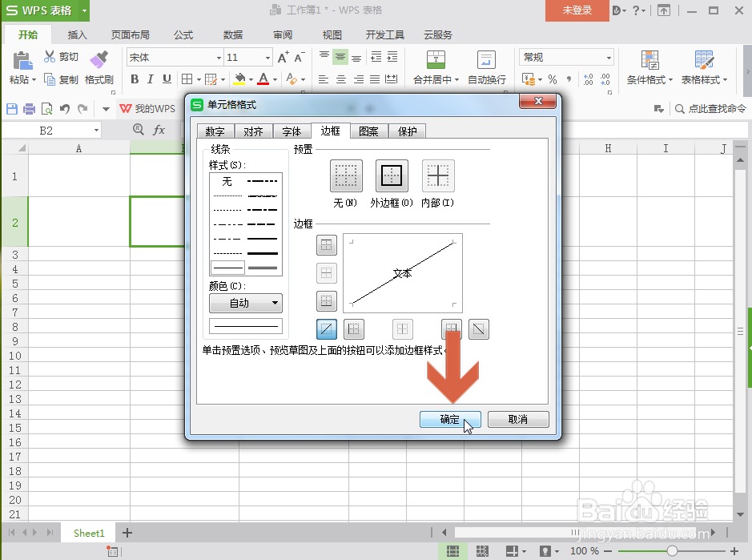The height and width of the screenshot is (560, 752).
Task: Toggle the top border button in dialog
Action: [x=327, y=245]
